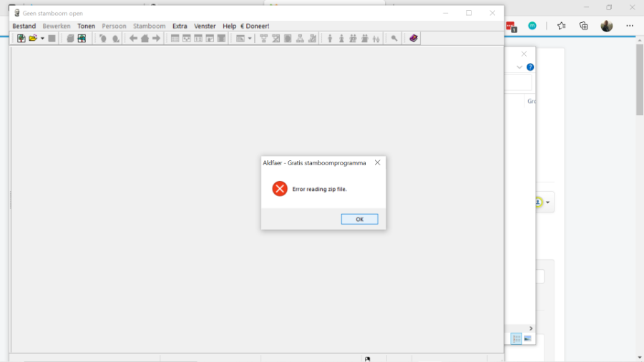The height and width of the screenshot is (362, 644).
Task: Close the Aldfaer error dialog
Action: click(377, 163)
